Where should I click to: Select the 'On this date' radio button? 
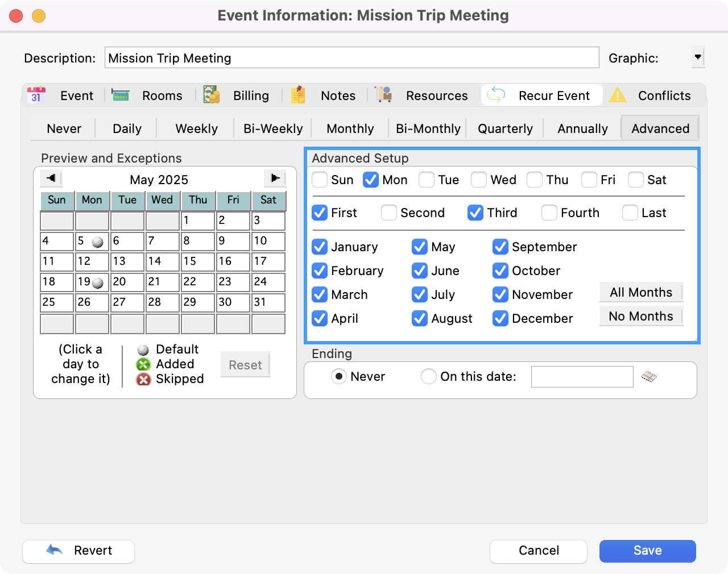click(x=429, y=376)
